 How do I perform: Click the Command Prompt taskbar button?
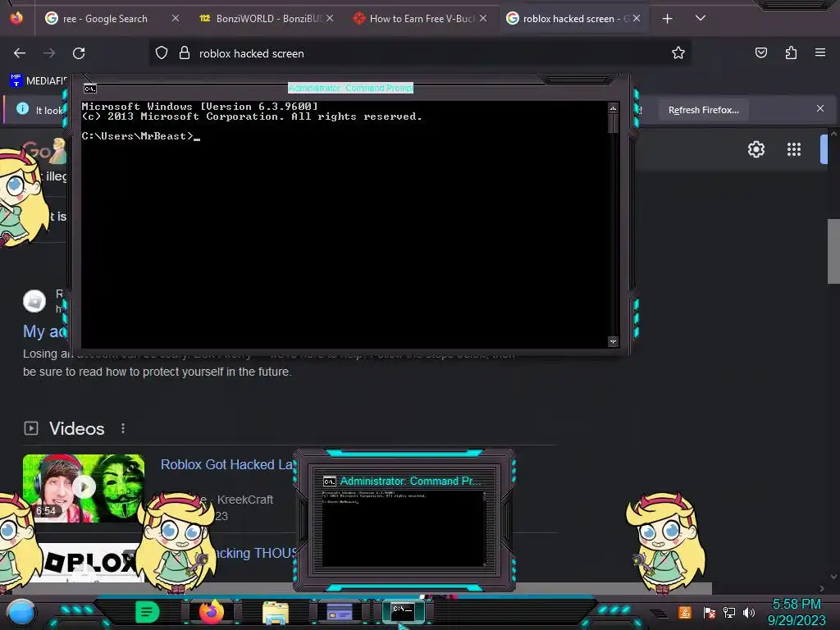[x=404, y=612]
